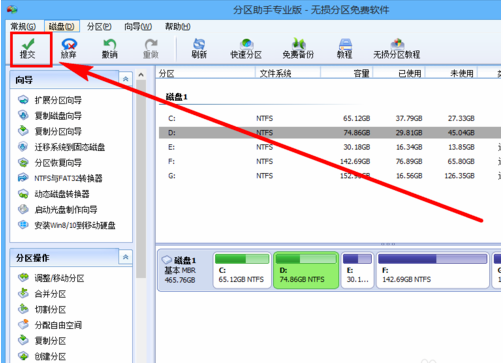Select the G: partition row
This screenshot has height=363, width=503.
pos(329,176)
